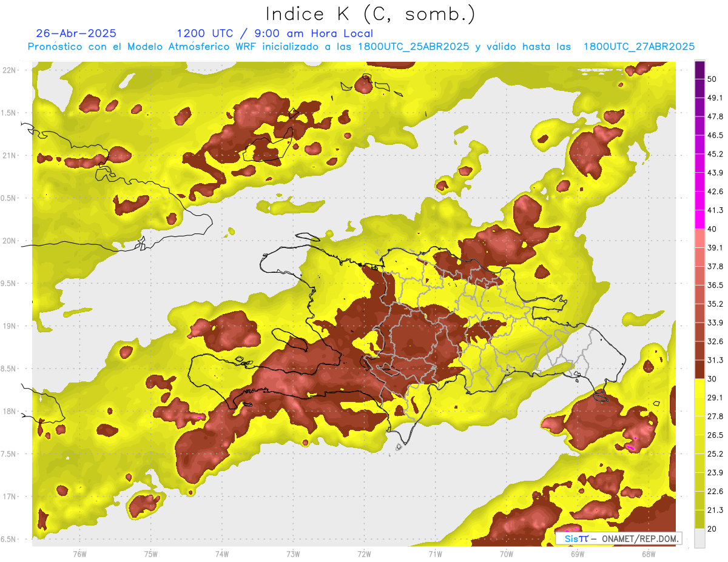Click the colorbar value '46.5'
Image resolution: width=728 pixels, height=562 pixels.
[715, 135]
